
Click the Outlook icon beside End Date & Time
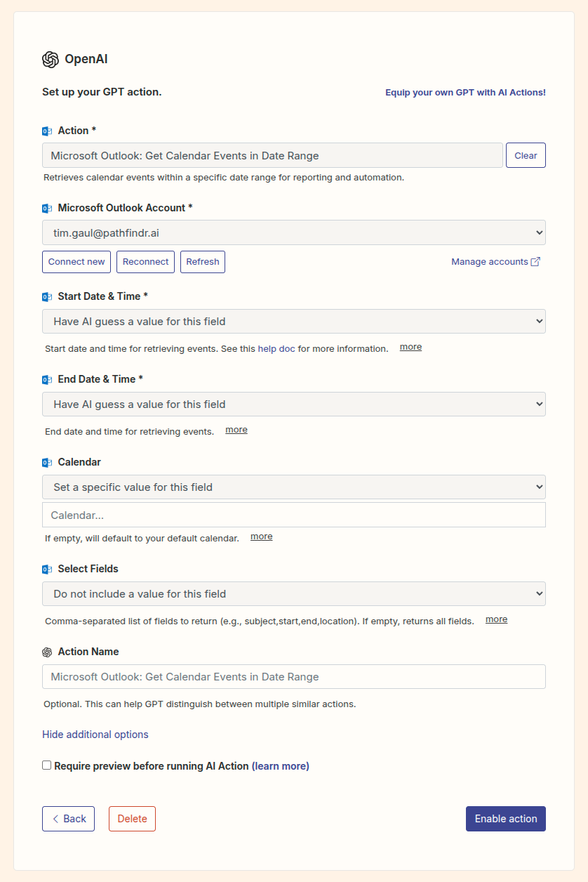47,379
